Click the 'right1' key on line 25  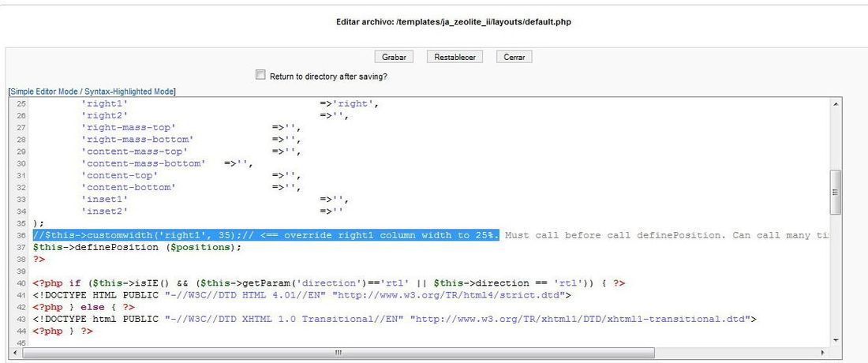point(105,103)
